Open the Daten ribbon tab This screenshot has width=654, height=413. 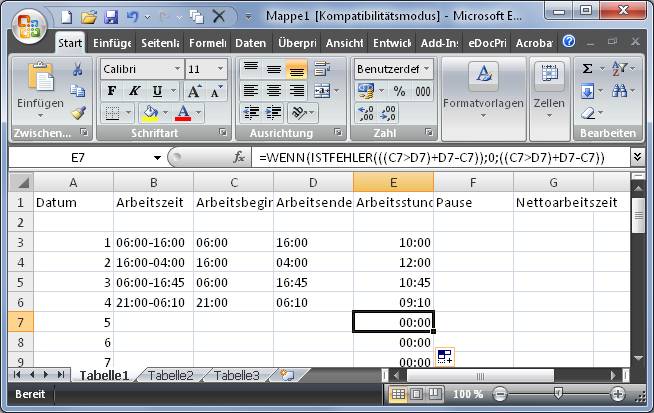250,43
